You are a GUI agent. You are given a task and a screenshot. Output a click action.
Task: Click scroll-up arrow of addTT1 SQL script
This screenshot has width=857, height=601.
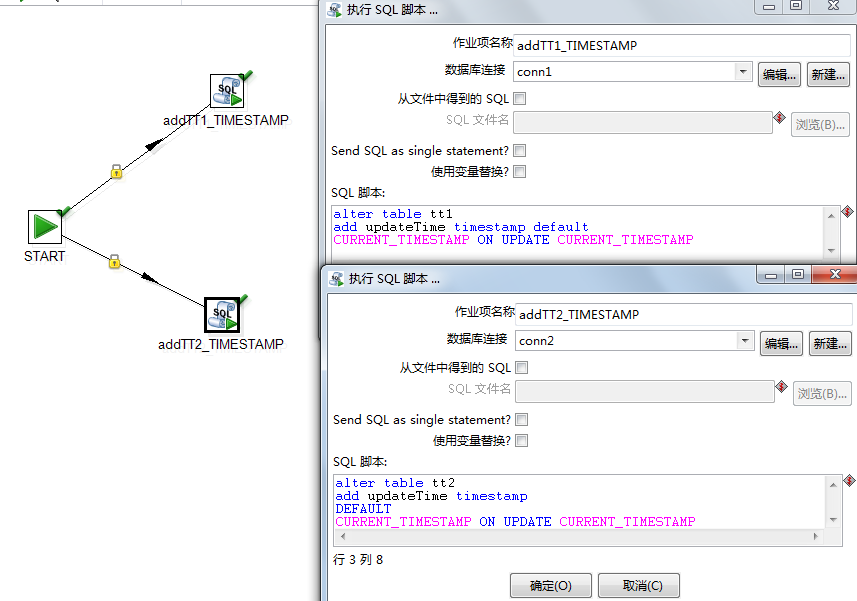831,216
